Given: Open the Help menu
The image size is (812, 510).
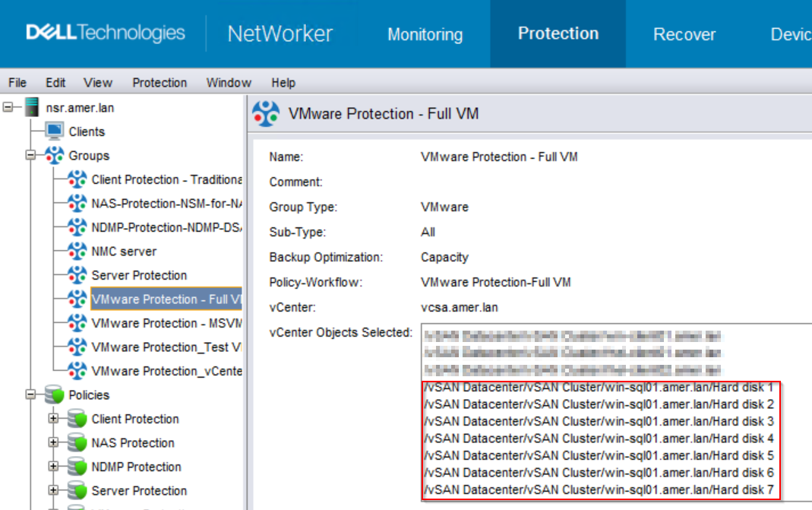Looking at the screenshot, I should (283, 82).
